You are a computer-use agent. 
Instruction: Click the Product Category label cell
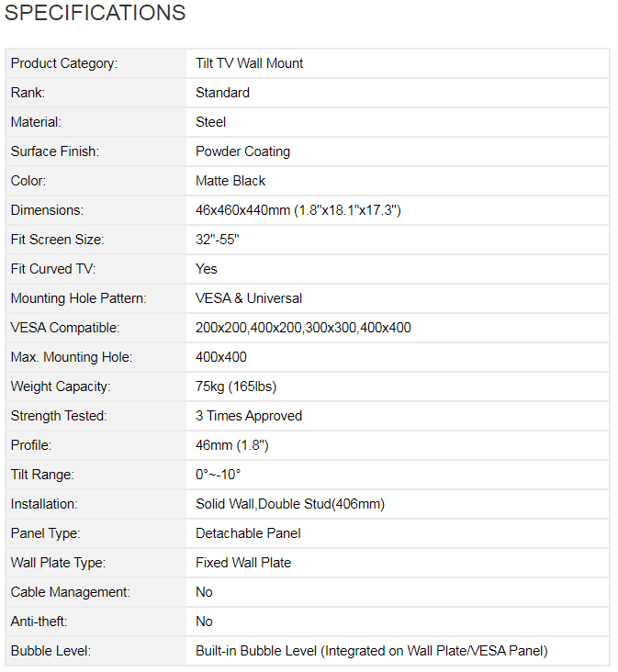[x=64, y=63]
